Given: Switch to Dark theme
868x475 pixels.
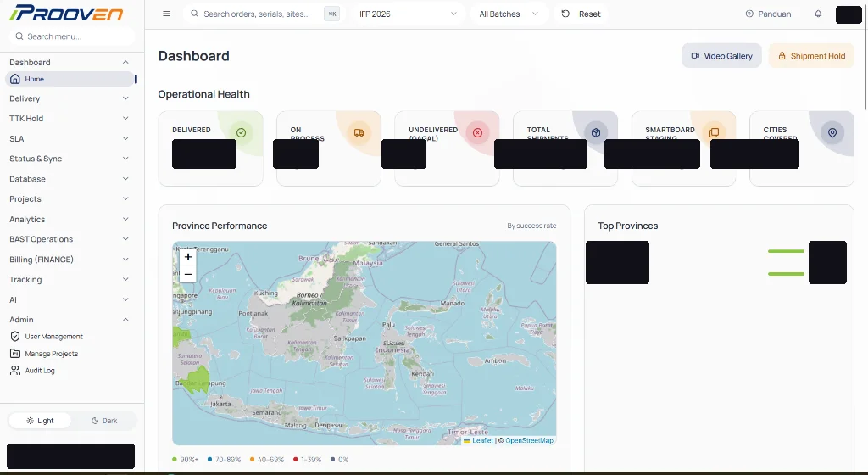Looking at the screenshot, I should (x=104, y=421).
